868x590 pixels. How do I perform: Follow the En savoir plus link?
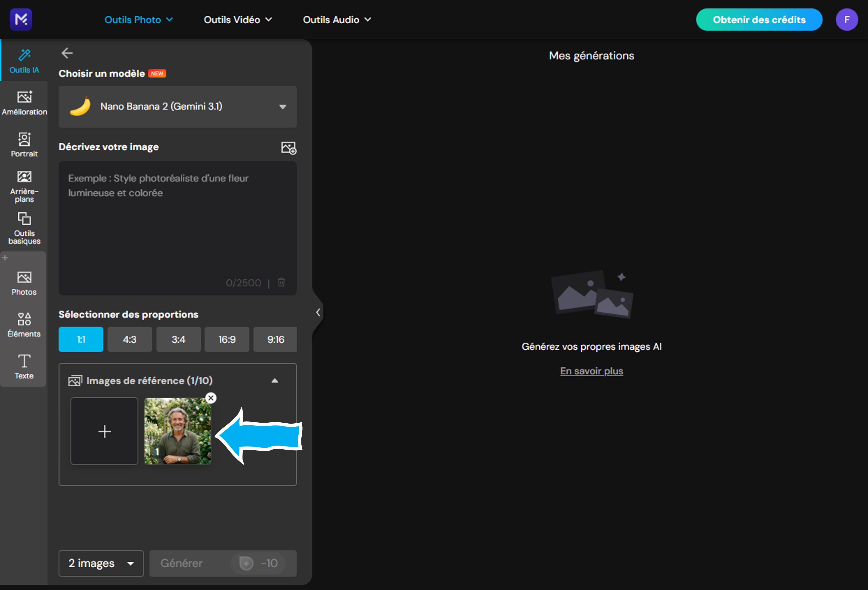click(x=591, y=371)
